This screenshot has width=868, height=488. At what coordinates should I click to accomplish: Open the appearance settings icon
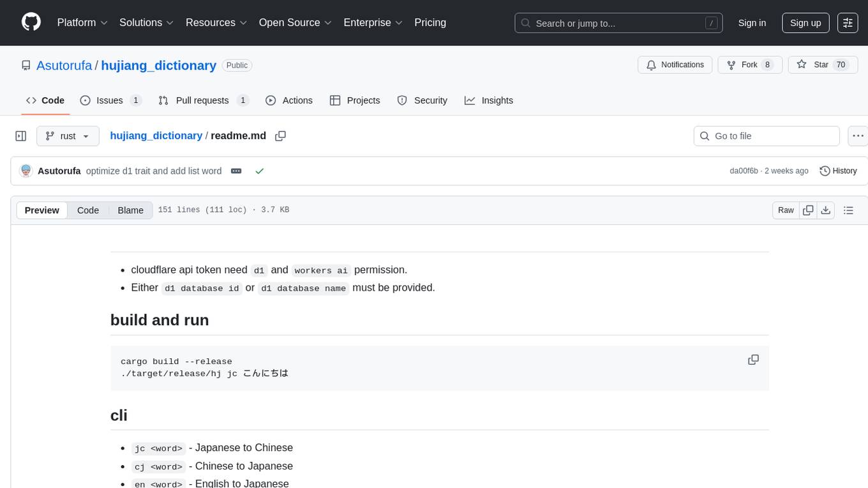(848, 23)
